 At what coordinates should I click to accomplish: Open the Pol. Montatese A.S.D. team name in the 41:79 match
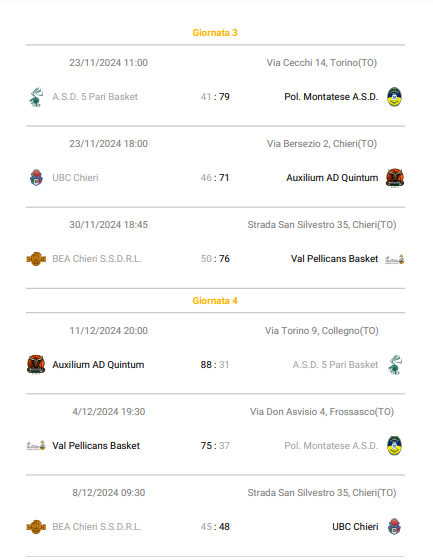click(x=331, y=97)
